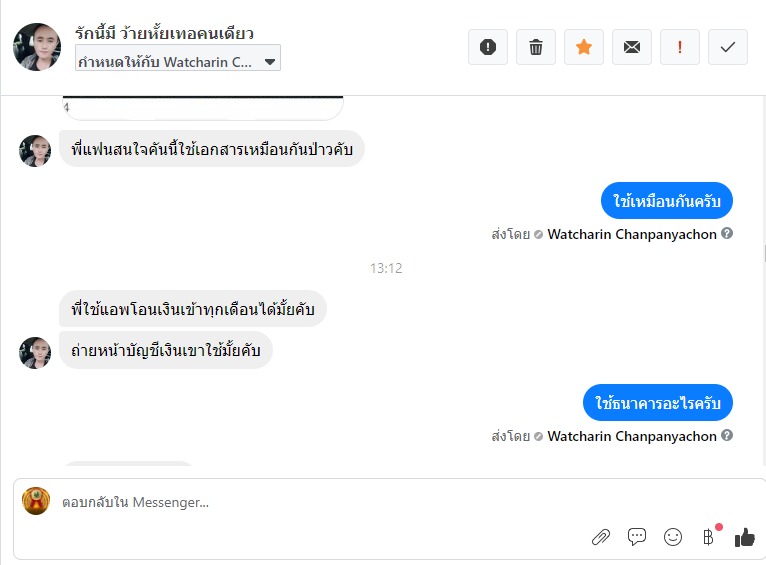Click the orange star follow-up icon
The image size is (766, 565).
tap(584, 47)
